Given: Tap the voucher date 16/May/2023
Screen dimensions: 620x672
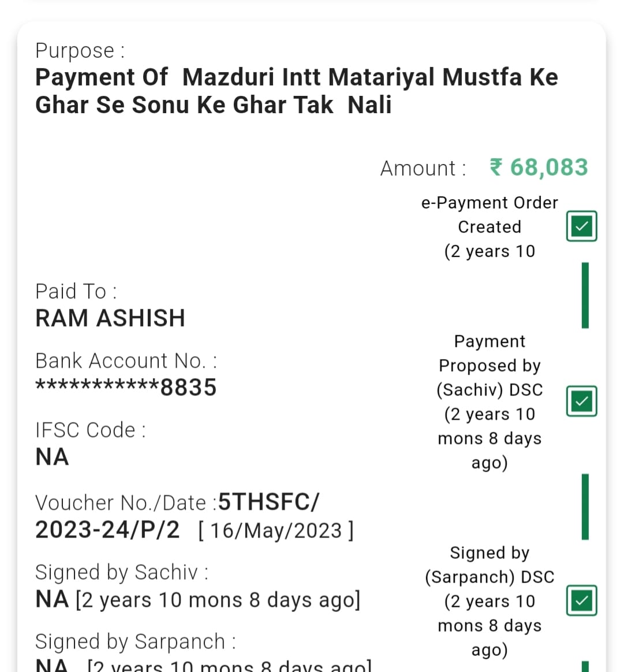Looking at the screenshot, I should tap(276, 530).
